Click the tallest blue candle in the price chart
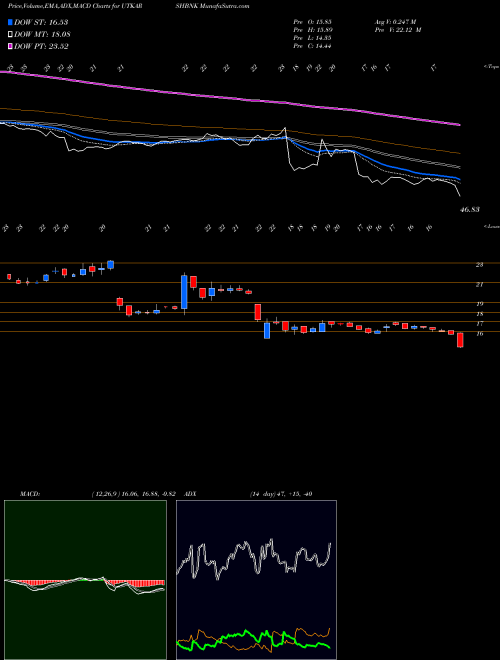500x660 pixels. [x=184, y=292]
